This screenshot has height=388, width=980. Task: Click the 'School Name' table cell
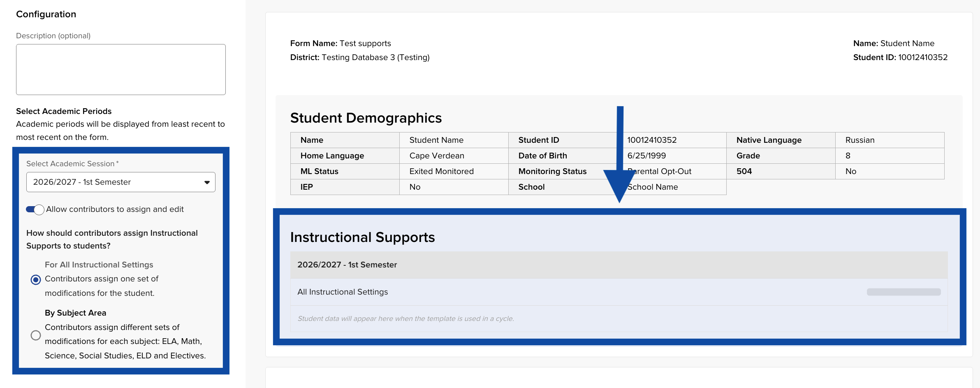(672, 187)
